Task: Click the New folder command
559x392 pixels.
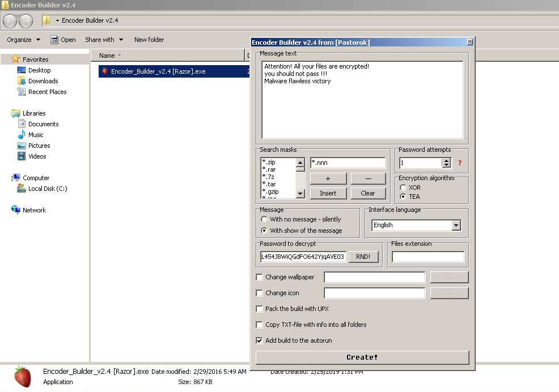Action: pos(149,40)
